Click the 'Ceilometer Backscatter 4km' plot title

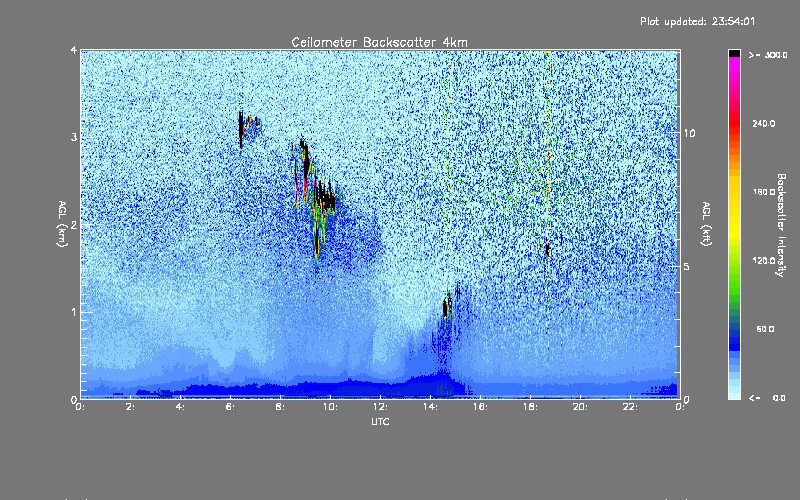379,42
